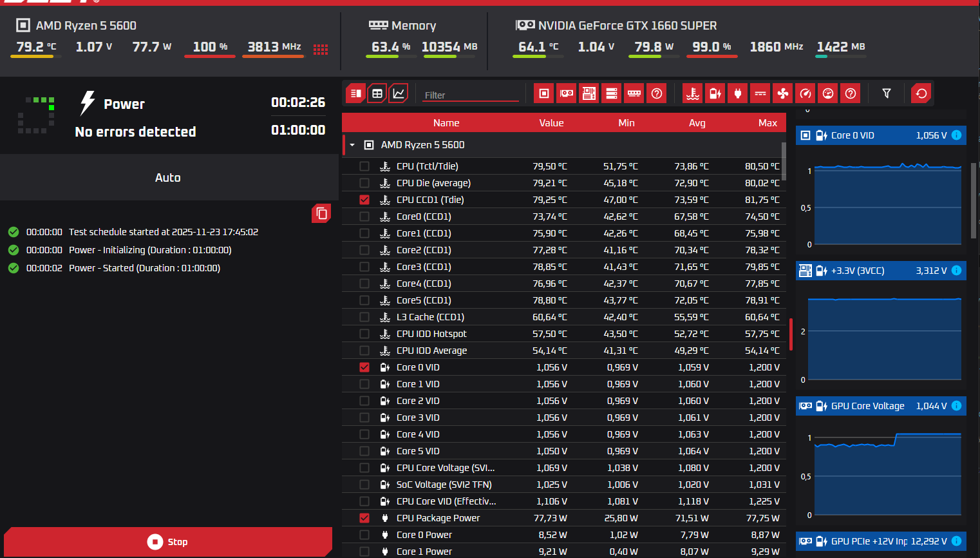
Task: Click GPU usage 99.0 % bar
Action: tap(711, 56)
